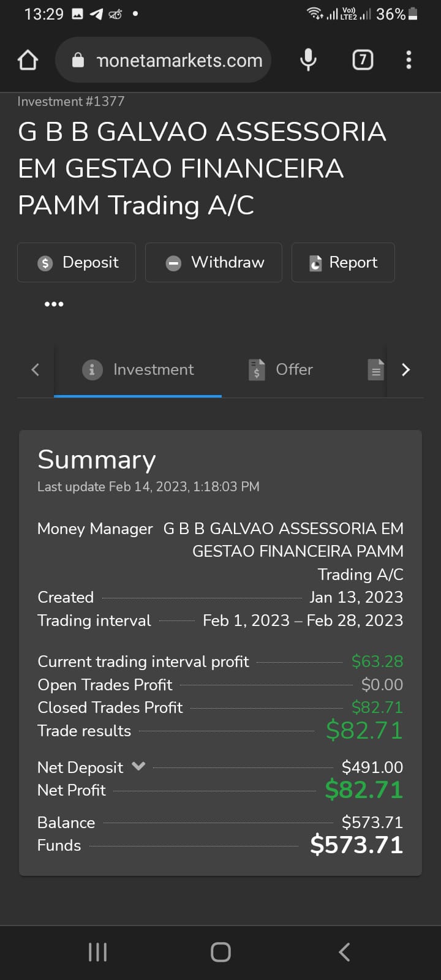The height and width of the screenshot is (980, 441).
Task: Tap the padlock site security icon
Action: (78, 60)
